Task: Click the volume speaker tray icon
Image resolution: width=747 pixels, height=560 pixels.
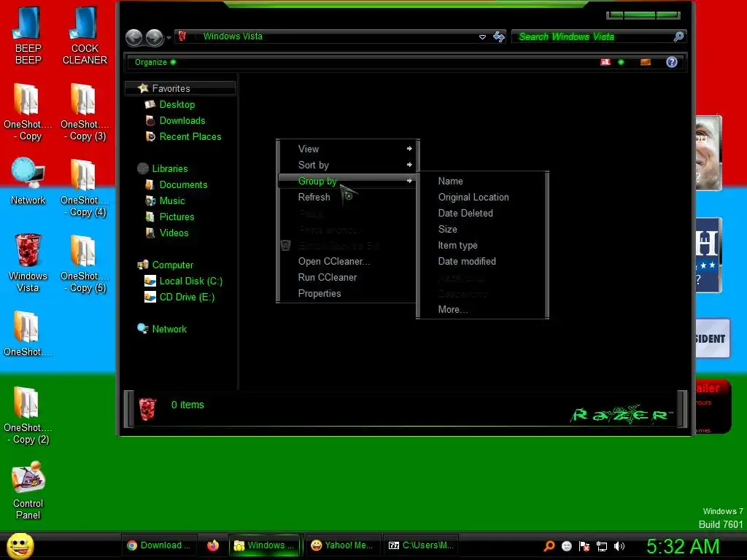Action: 619,546
